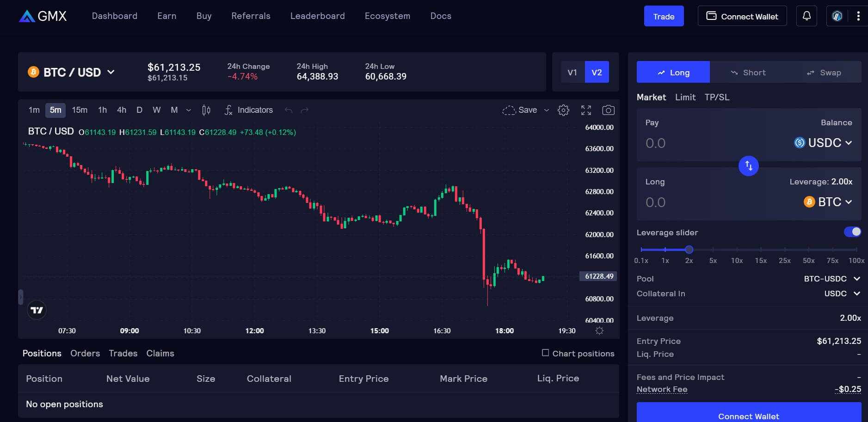The height and width of the screenshot is (422, 868).
Task: Click the GMX logo
Action: click(43, 16)
